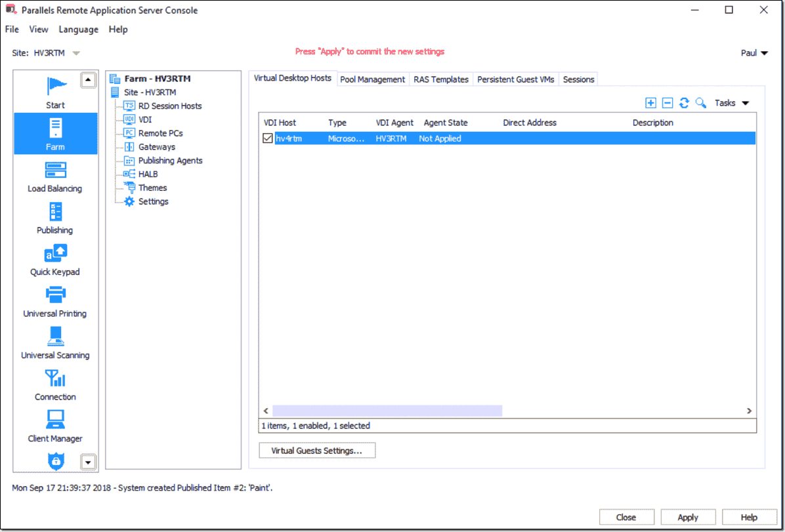Image resolution: width=785 pixels, height=532 pixels.
Task: Open the Load Balancing category
Action: [x=55, y=177]
